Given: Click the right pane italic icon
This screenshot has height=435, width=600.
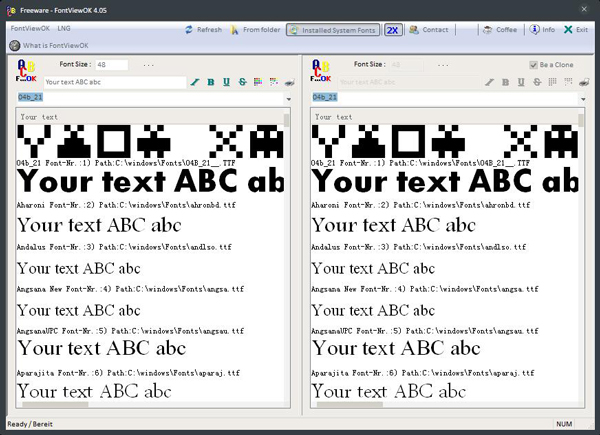Looking at the screenshot, I should [x=490, y=82].
